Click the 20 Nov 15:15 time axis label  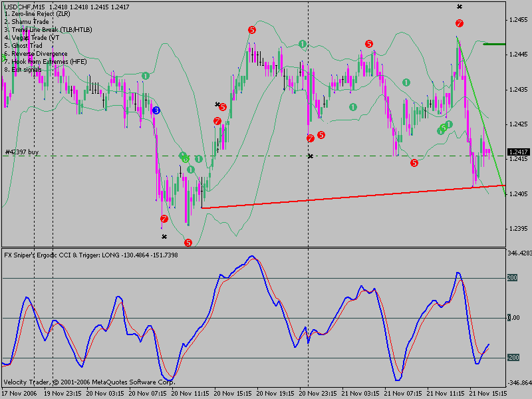pyautogui.click(x=233, y=394)
